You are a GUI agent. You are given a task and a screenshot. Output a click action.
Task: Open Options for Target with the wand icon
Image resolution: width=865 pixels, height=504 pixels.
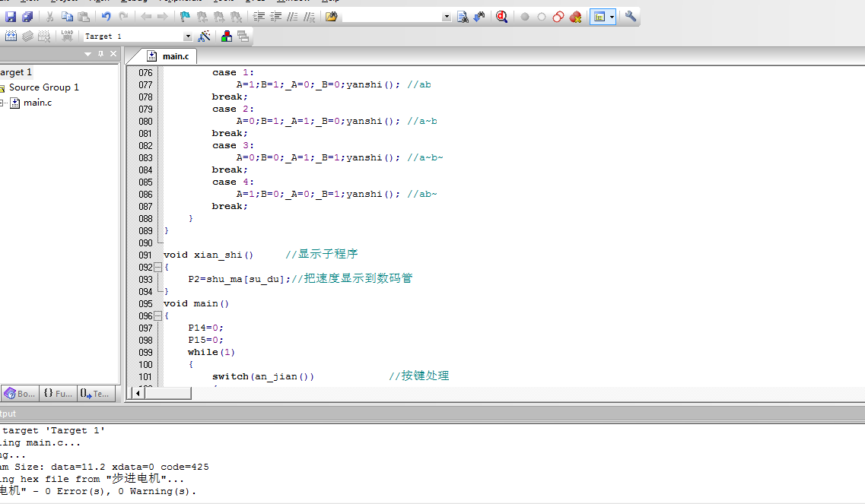pyautogui.click(x=204, y=36)
